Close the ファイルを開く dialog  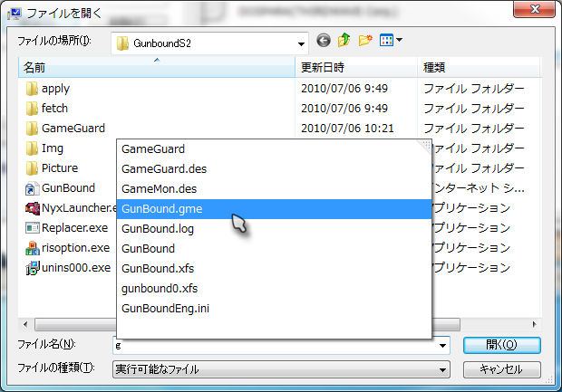(534, 8)
